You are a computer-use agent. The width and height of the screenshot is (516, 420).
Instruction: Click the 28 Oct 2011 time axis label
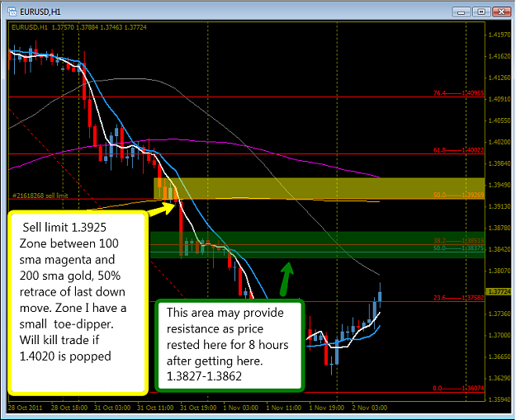coord(26,408)
